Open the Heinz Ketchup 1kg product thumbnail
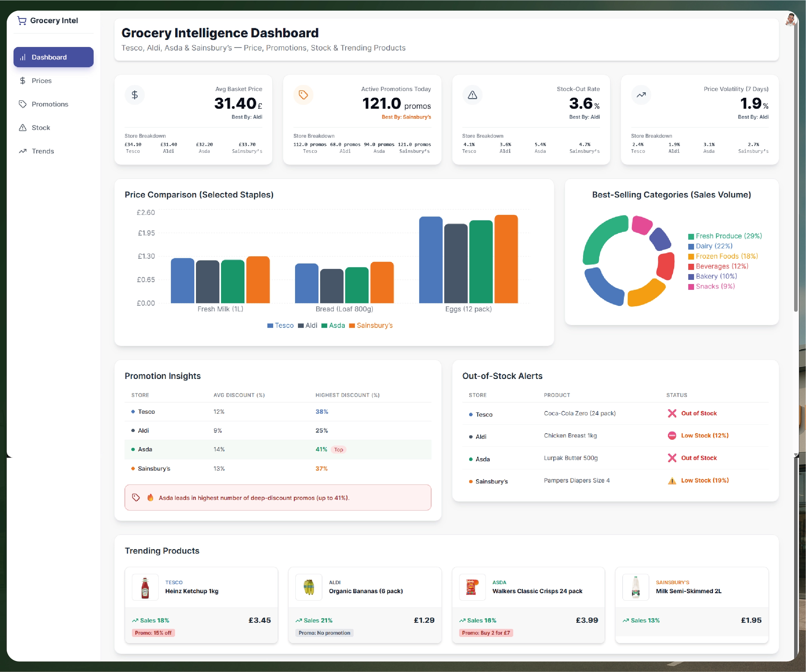 [145, 587]
